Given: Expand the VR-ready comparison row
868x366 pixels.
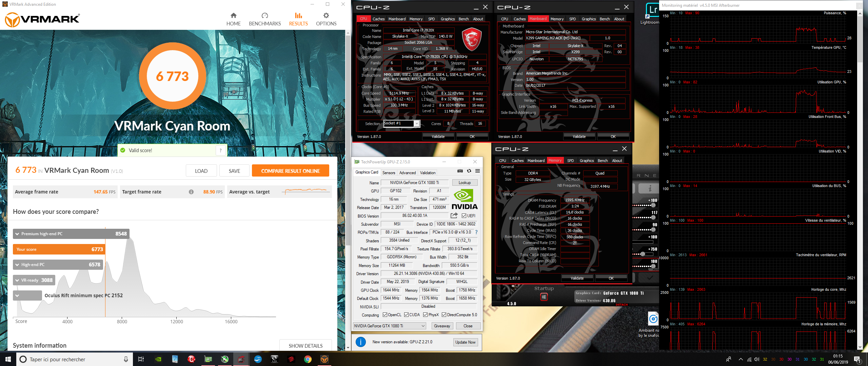Looking at the screenshot, I should click(17, 280).
